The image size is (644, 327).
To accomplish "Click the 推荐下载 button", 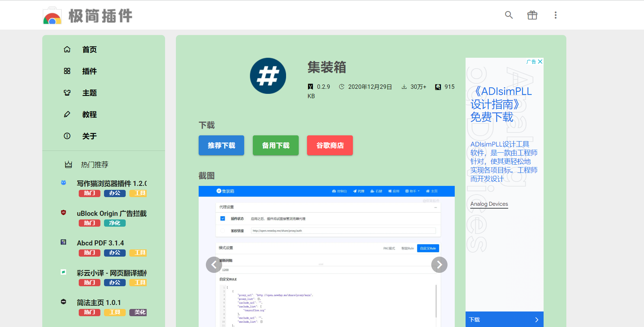I will tap(221, 145).
